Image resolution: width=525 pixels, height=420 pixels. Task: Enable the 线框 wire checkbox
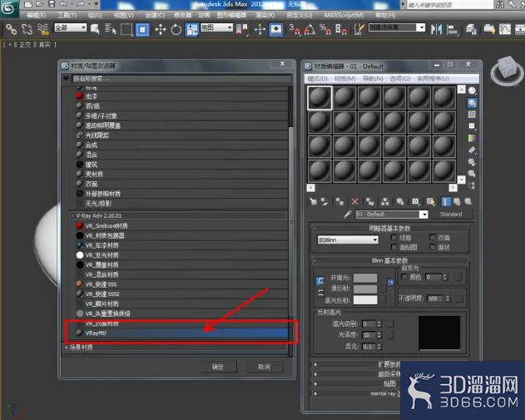pyautogui.click(x=394, y=237)
